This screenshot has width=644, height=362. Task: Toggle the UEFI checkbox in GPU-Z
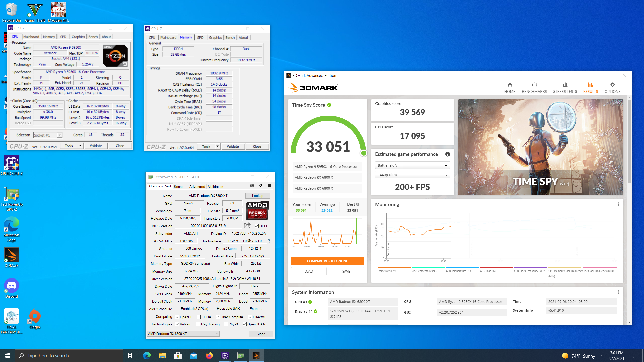click(257, 226)
